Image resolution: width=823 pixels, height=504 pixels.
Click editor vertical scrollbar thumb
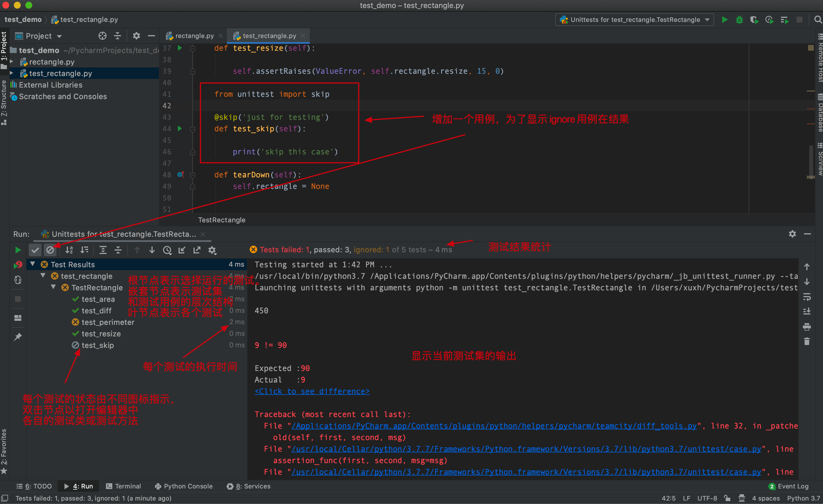coord(811,162)
